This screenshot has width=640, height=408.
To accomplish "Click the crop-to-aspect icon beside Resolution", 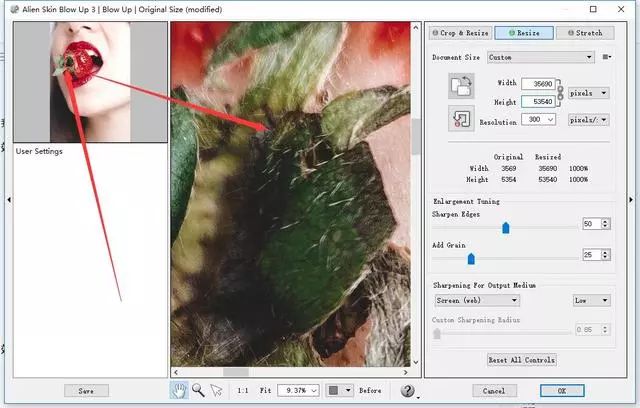I will (x=461, y=118).
